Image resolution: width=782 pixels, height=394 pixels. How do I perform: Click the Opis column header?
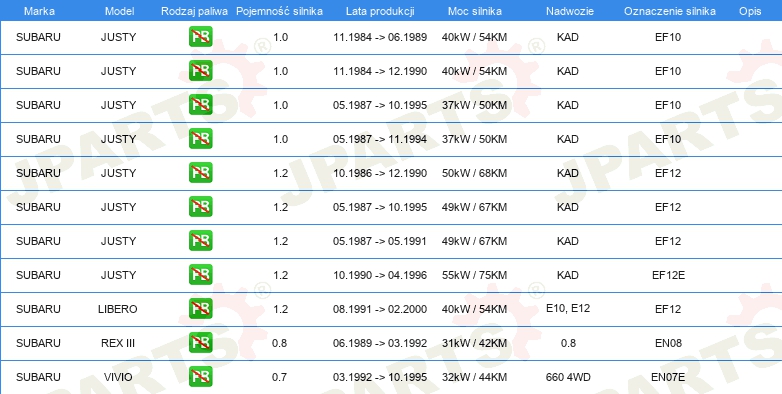[x=750, y=11]
